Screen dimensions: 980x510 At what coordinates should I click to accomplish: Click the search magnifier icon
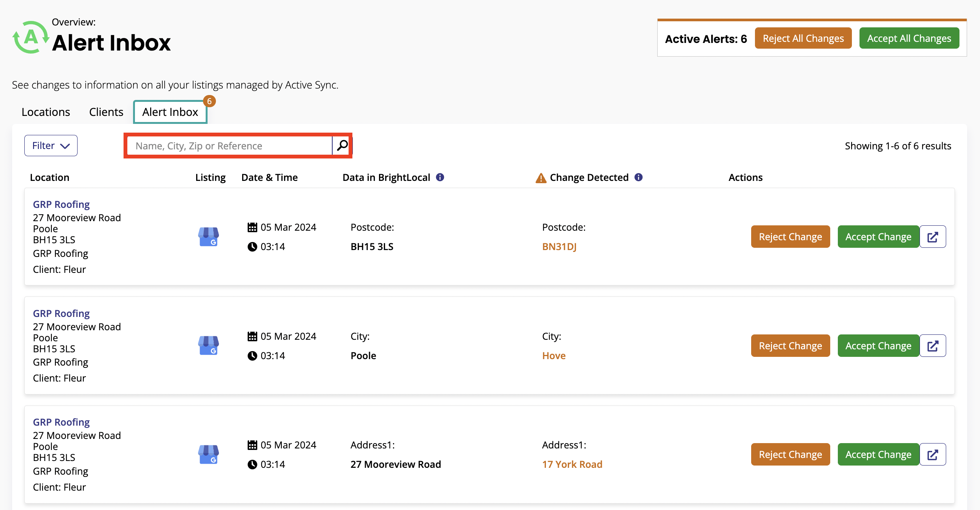[342, 145]
